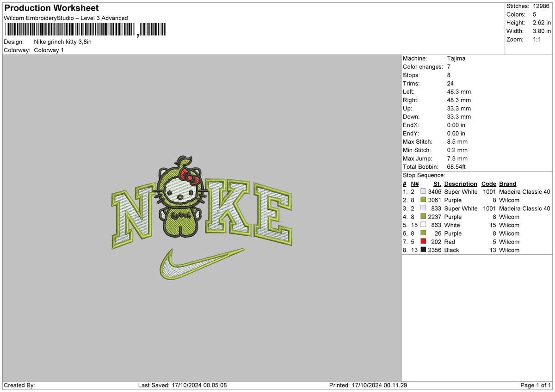Click the 48.3 mm value beside Left
This screenshot has height=392, width=555.
[x=459, y=92]
